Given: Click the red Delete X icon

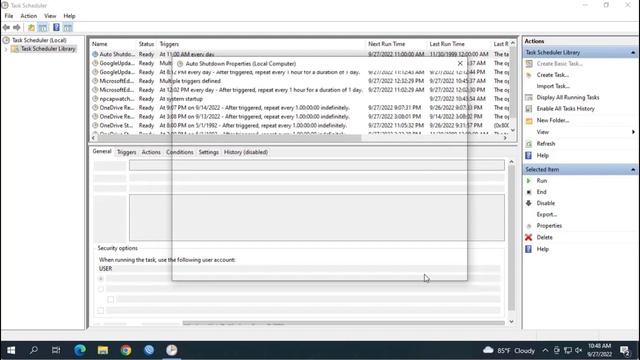Looking at the screenshot, I should point(529,237).
